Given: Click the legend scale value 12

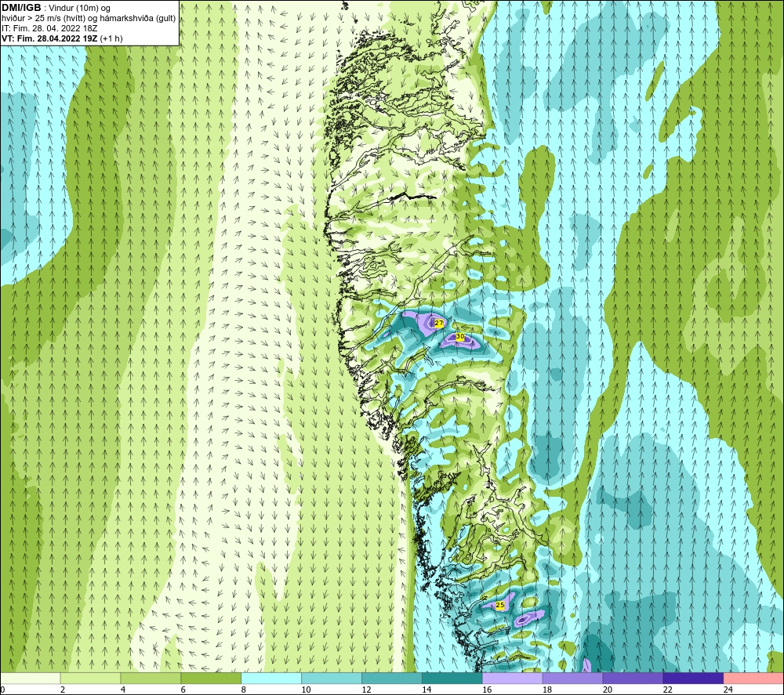Looking at the screenshot, I should point(366,690).
